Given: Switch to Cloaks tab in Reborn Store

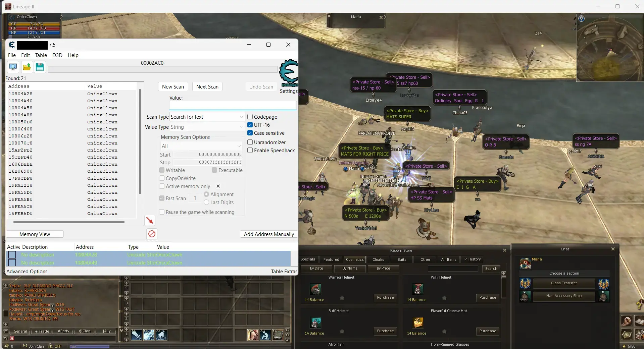Looking at the screenshot, I should click(378, 259).
